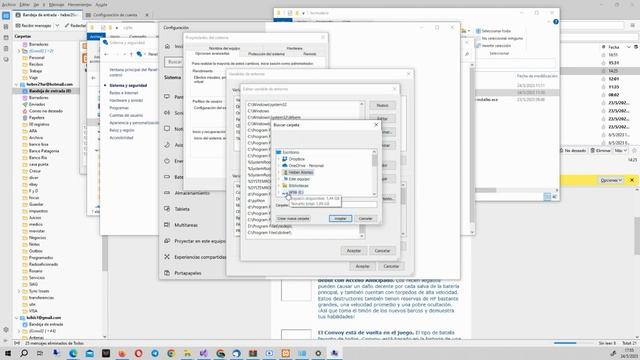Click Seleccionar todo in Explorer ribbon
Image resolution: width=640 pixels, height=360 pixels.
point(493,31)
